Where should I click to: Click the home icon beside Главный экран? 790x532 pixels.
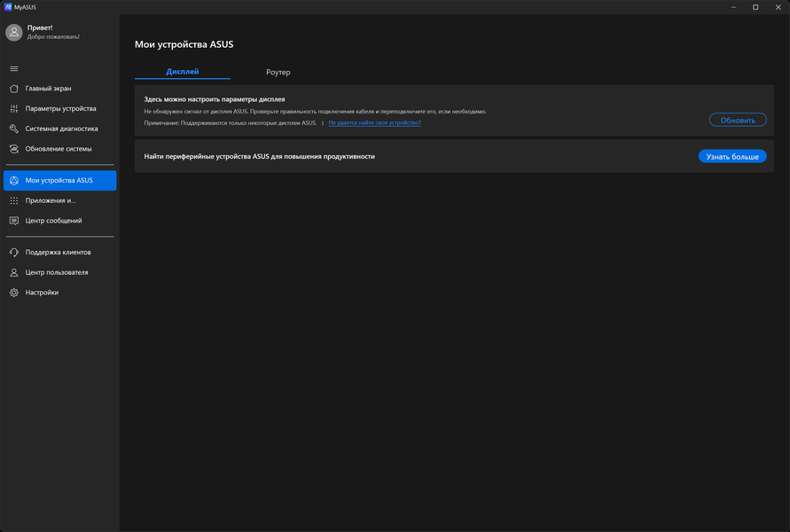click(14, 88)
